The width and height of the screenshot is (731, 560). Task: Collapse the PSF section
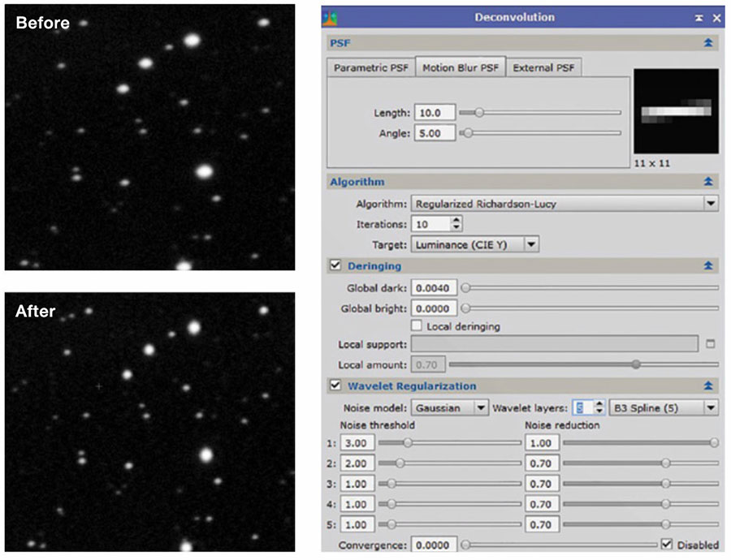point(709,44)
